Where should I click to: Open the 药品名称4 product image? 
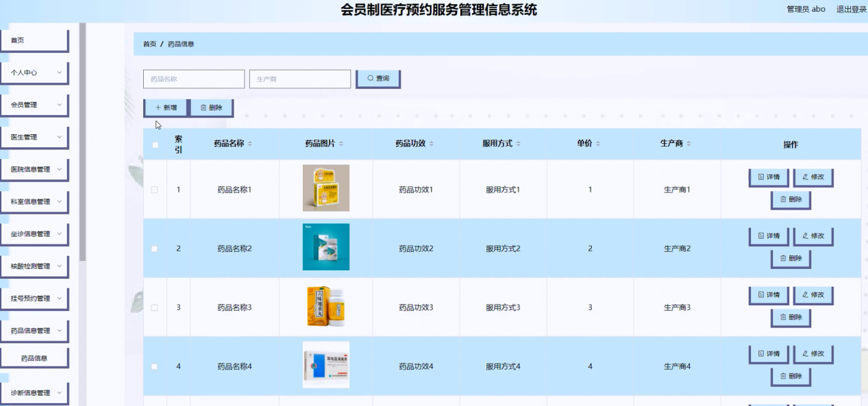326,365
